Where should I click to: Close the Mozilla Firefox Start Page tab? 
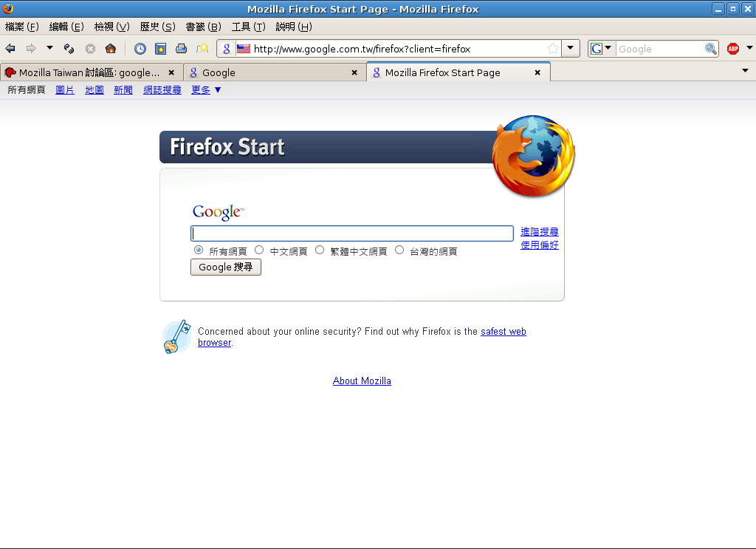pyautogui.click(x=537, y=72)
